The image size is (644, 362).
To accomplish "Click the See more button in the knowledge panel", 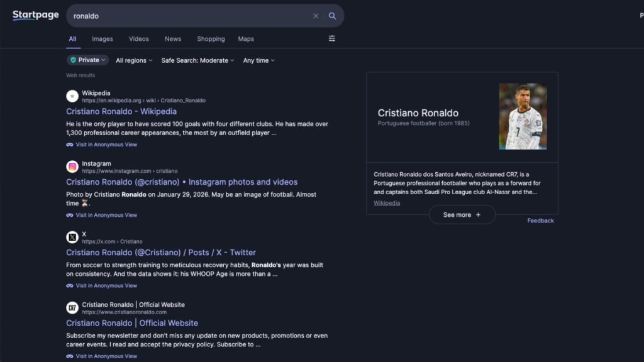I will coord(462,214).
